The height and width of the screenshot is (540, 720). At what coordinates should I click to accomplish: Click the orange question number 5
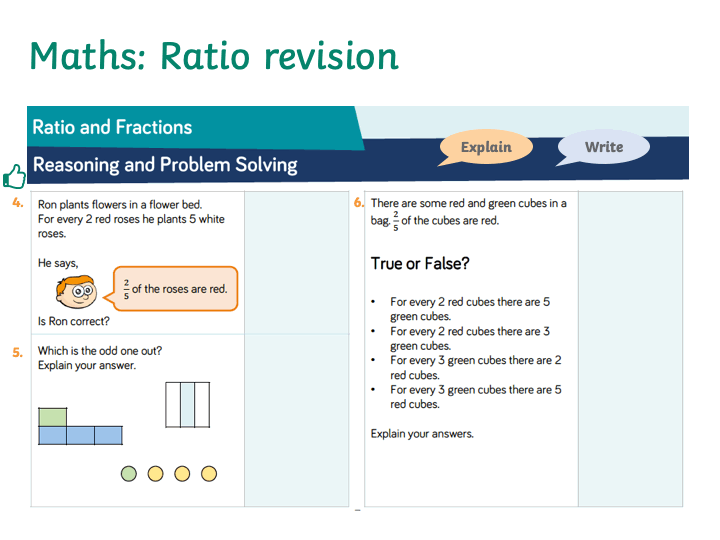point(17,353)
